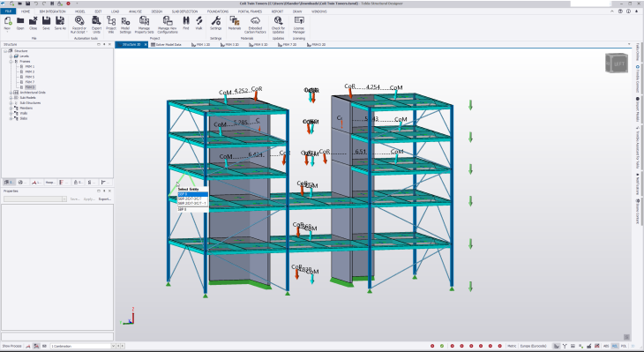The width and height of the screenshot is (644, 352).
Task: Open the REPORT ribbon tab
Action: tap(277, 11)
